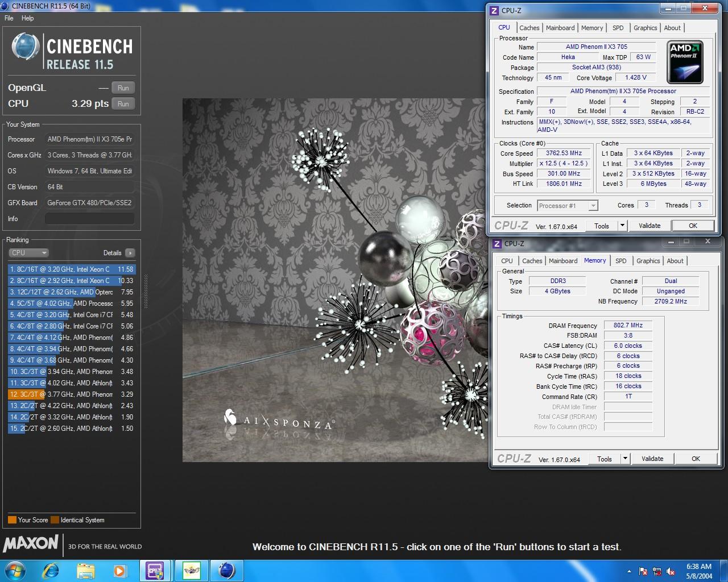Open Caches tab in bottom CPU-Z window
Image resolution: width=728 pixels, height=582 pixels.
click(x=532, y=261)
